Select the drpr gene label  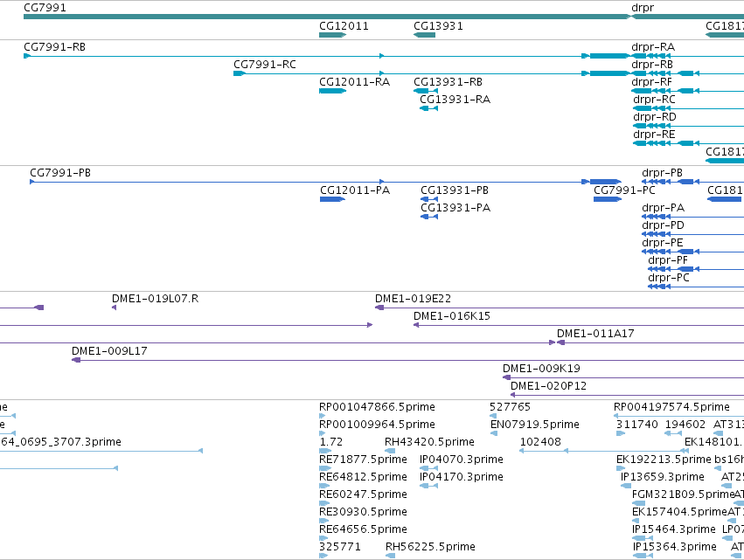[x=643, y=8]
